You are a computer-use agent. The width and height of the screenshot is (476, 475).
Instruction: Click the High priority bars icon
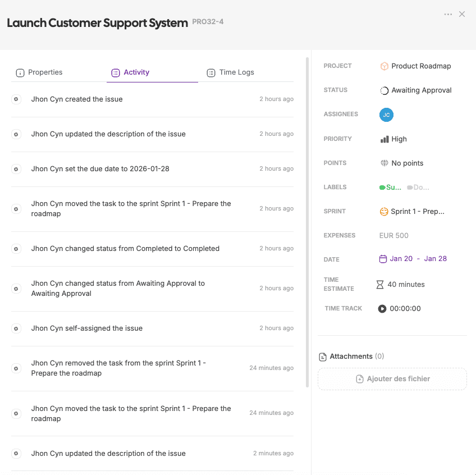385,139
